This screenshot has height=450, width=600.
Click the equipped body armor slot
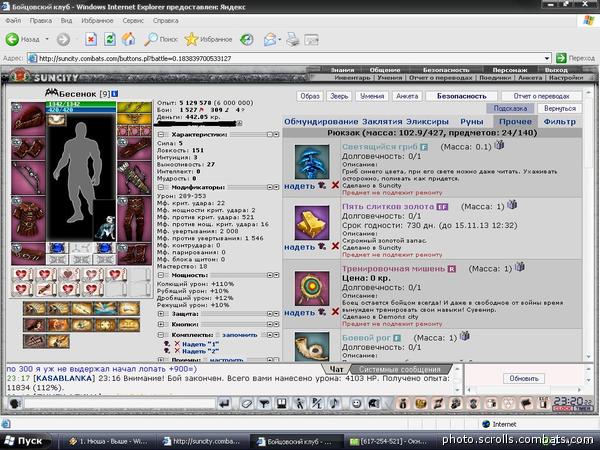[x=28, y=218]
